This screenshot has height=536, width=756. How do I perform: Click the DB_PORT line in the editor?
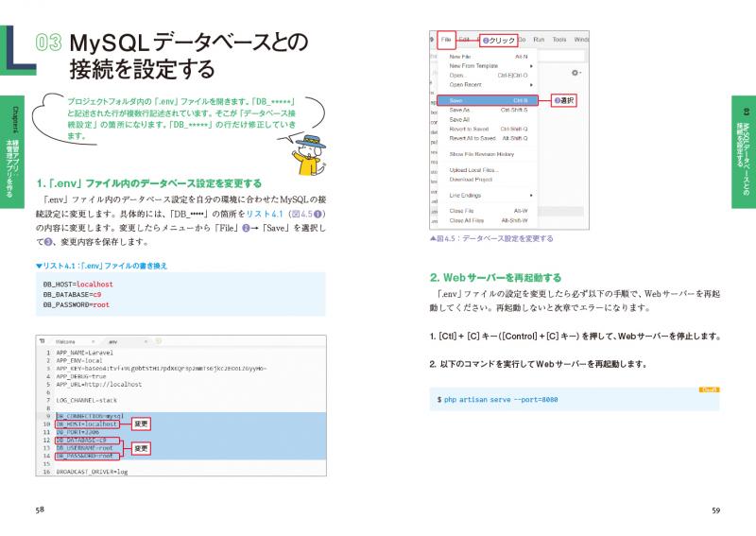point(77,432)
